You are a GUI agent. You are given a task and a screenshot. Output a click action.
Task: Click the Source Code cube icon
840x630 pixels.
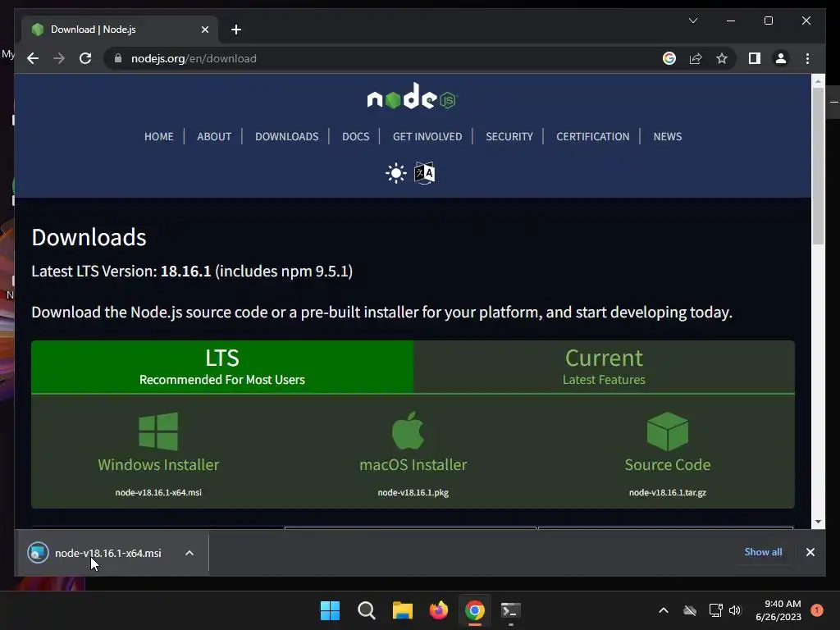click(x=668, y=431)
